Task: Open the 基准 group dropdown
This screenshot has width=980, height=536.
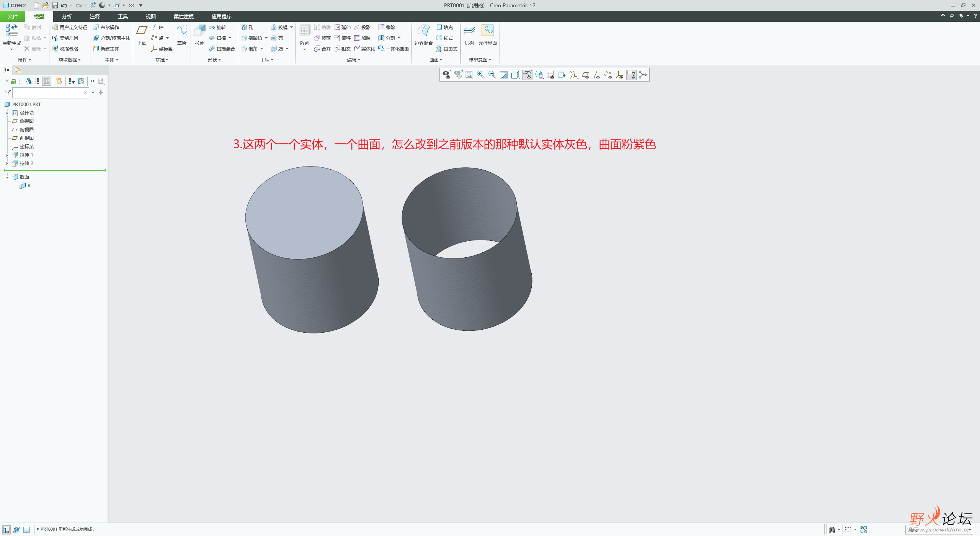Action: [162, 60]
